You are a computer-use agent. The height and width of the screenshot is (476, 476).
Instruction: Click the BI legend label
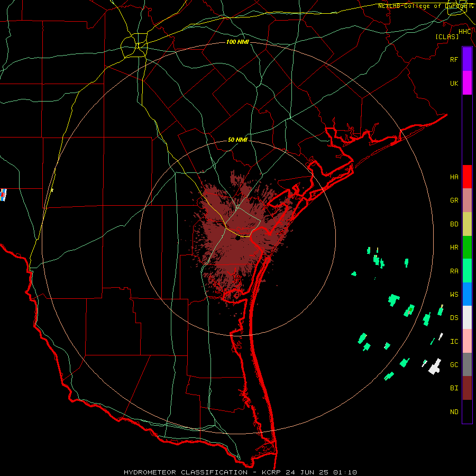click(x=454, y=388)
